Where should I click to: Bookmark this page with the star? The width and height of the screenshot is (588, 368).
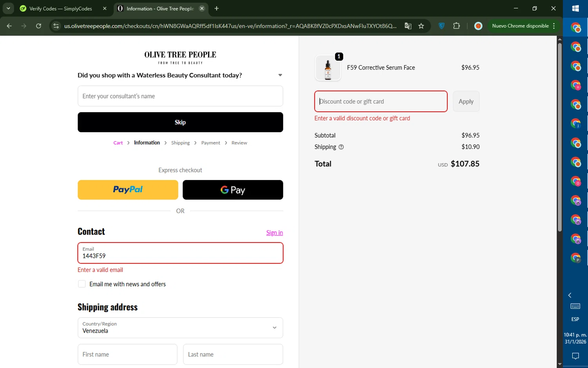(421, 26)
